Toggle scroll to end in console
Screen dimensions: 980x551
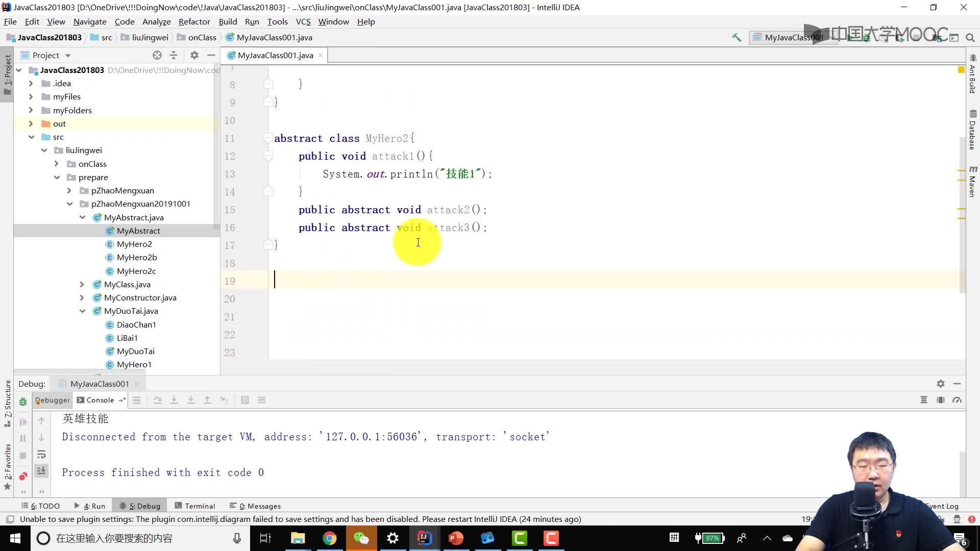click(x=41, y=471)
